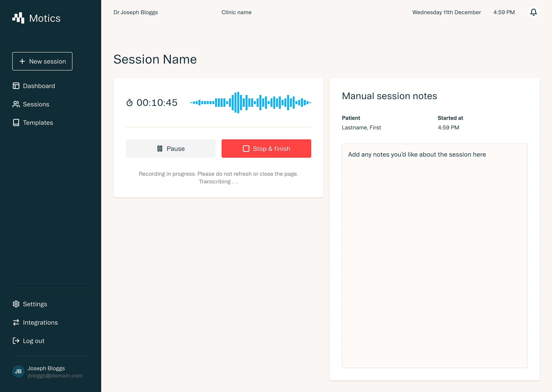Viewport: 552px width, 392px height.
Task: Click the Settings gear icon
Action: pos(16,304)
